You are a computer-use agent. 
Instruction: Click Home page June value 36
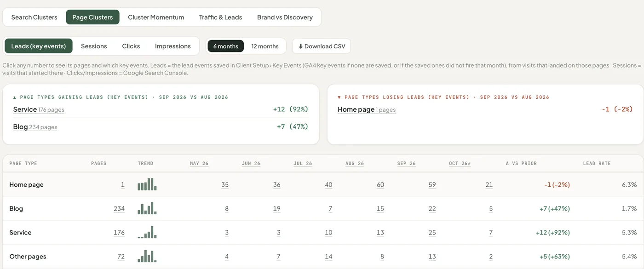click(276, 185)
